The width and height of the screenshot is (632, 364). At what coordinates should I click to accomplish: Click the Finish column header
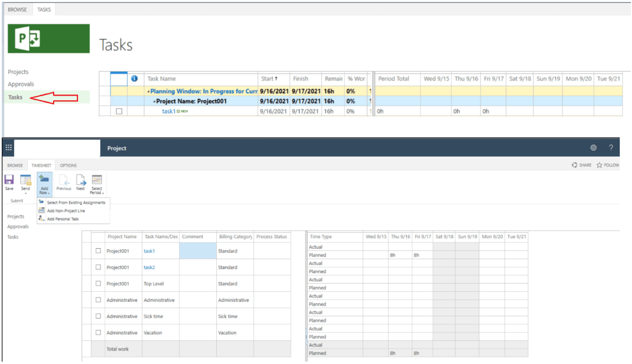301,79
